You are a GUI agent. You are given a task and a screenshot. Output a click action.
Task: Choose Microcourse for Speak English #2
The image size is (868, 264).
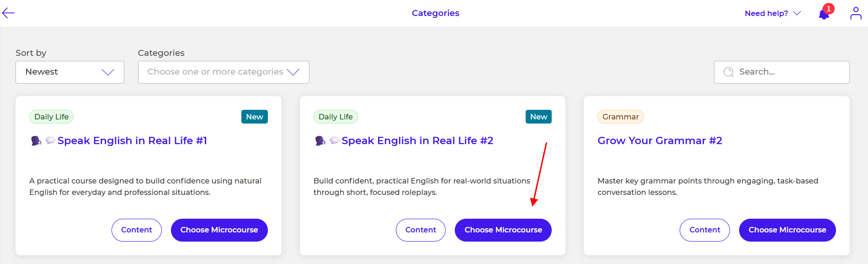[x=503, y=230]
